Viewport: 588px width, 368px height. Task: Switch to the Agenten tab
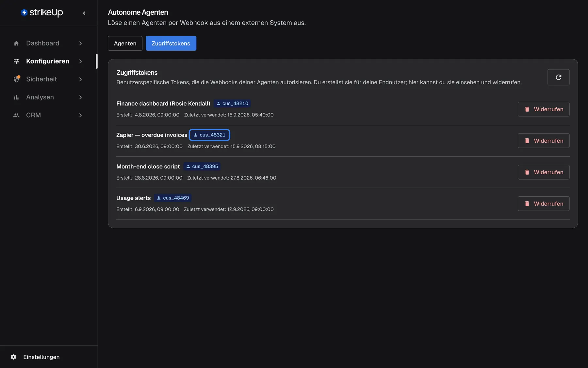tap(125, 43)
